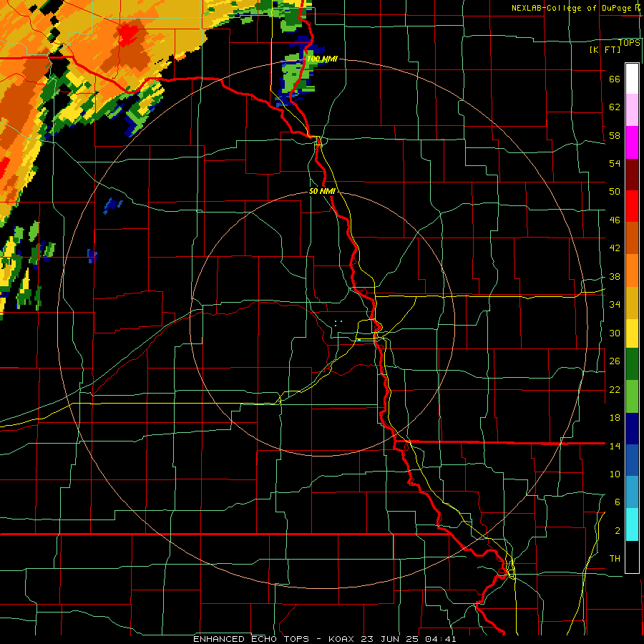The height and width of the screenshot is (644, 644).
Task: Click the 04:41 time stamp
Action: tap(440, 639)
